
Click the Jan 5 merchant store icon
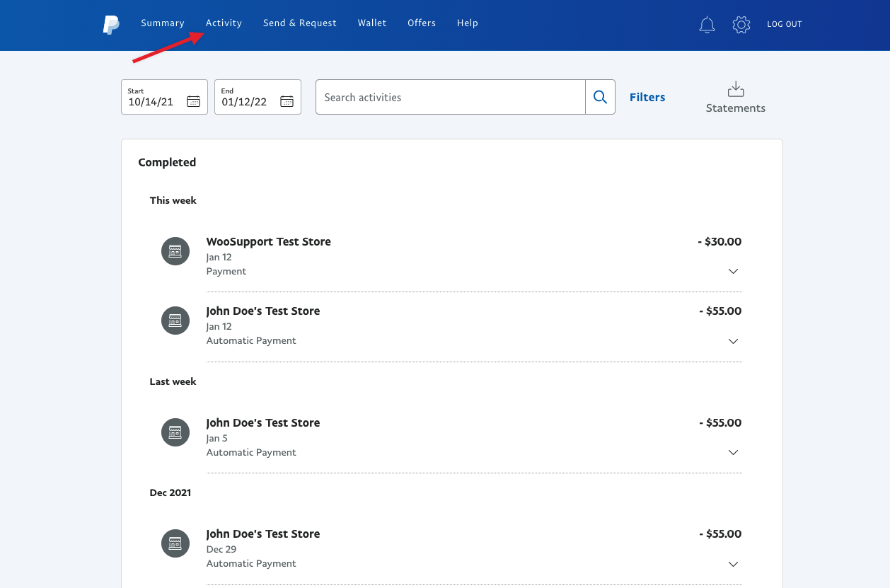(175, 432)
